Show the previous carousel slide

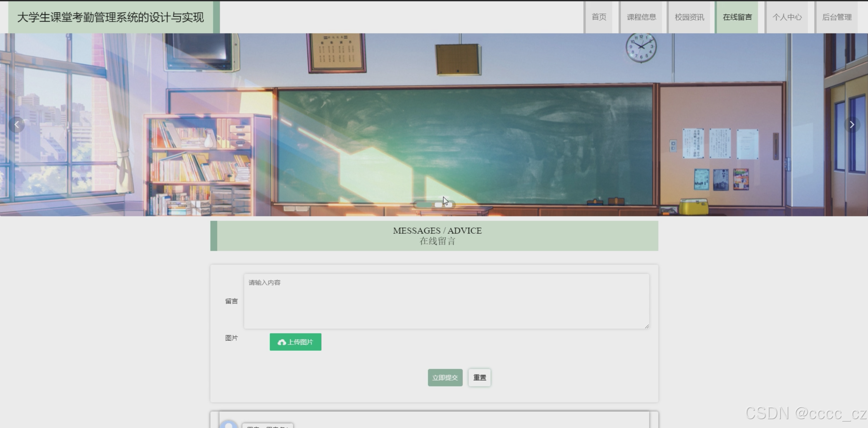tap(17, 125)
